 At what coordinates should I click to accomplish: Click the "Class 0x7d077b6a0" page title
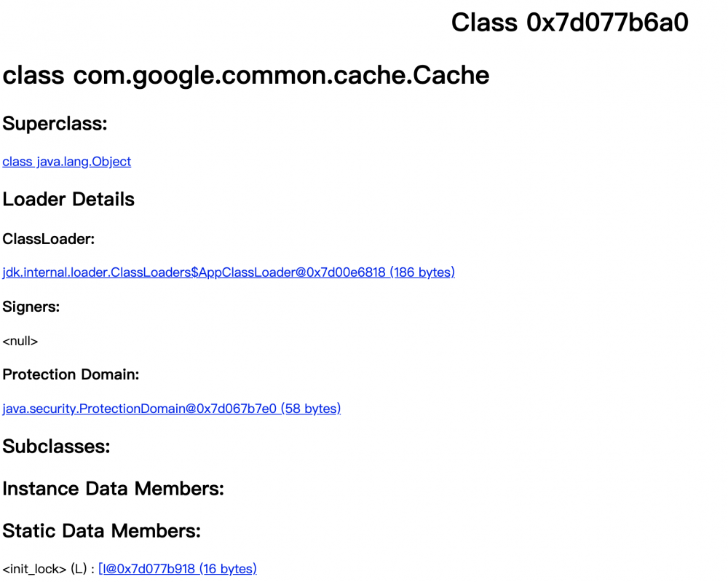[x=570, y=23]
